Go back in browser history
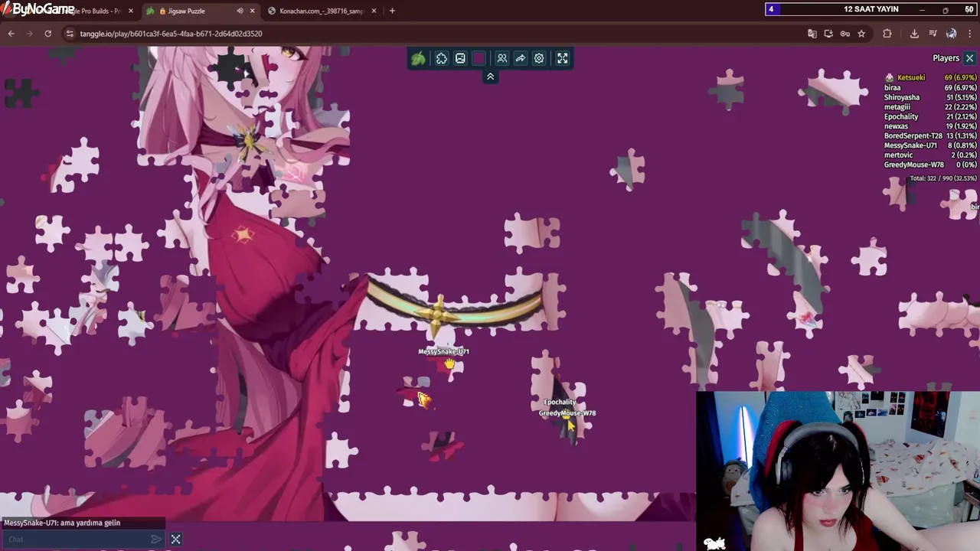This screenshot has width=980, height=551. 11,34
